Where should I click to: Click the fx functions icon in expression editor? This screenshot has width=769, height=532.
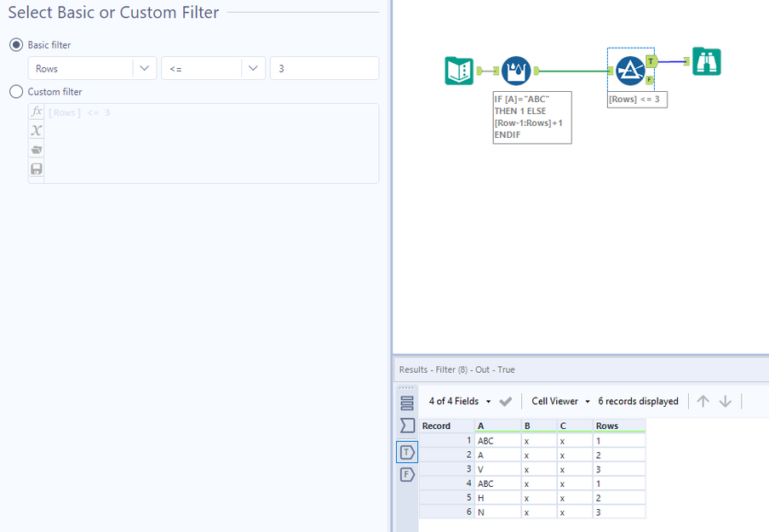(37, 112)
